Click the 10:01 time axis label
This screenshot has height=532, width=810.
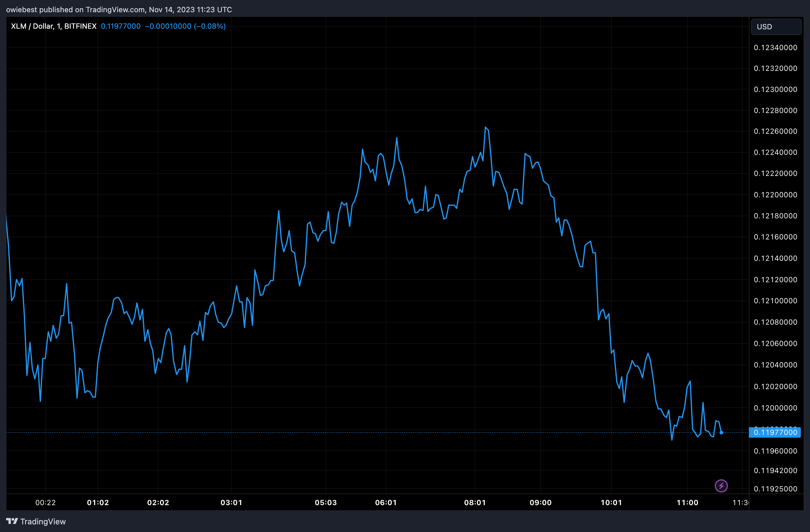pyautogui.click(x=612, y=502)
